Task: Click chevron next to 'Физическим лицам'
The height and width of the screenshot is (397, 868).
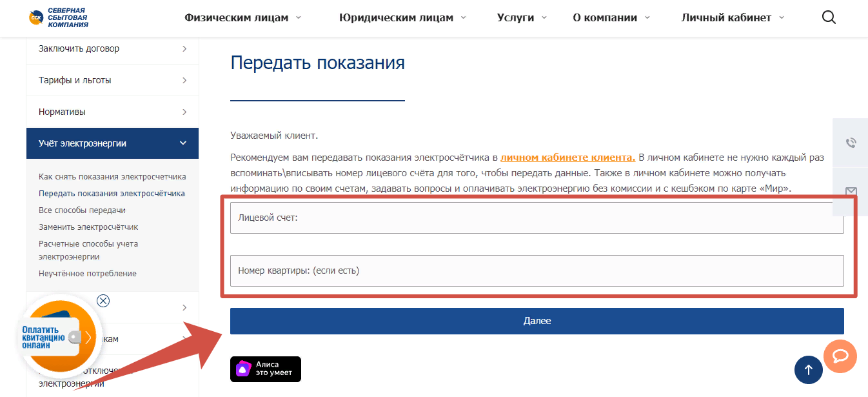Action: [x=298, y=17]
